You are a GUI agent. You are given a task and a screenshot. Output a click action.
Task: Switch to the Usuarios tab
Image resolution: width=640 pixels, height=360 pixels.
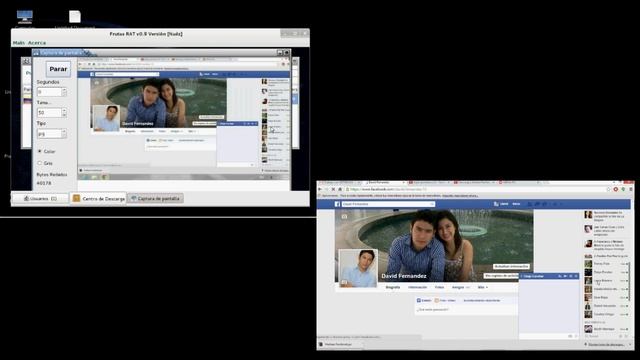click(40, 198)
